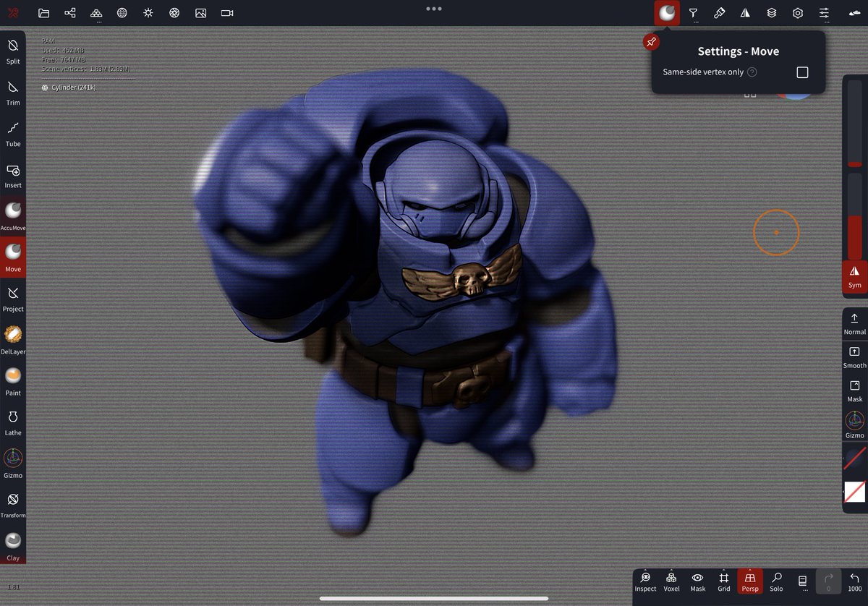Open the Stroke funnel menu
The image size is (868, 606).
click(693, 12)
